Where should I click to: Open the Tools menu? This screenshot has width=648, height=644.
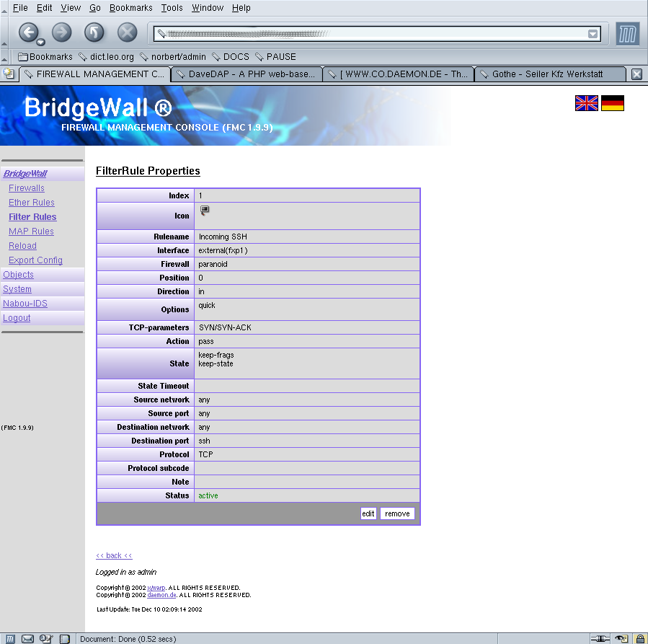pyautogui.click(x=172, y=8)
